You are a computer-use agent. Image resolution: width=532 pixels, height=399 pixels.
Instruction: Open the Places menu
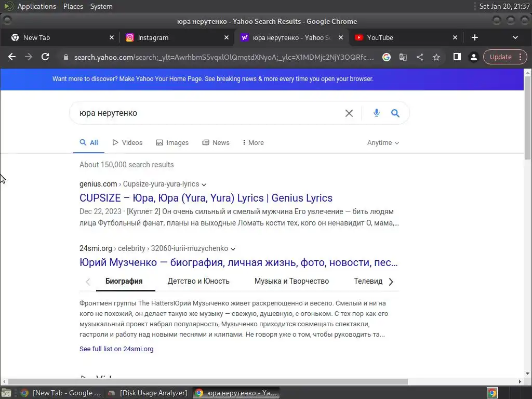(73, 6)
